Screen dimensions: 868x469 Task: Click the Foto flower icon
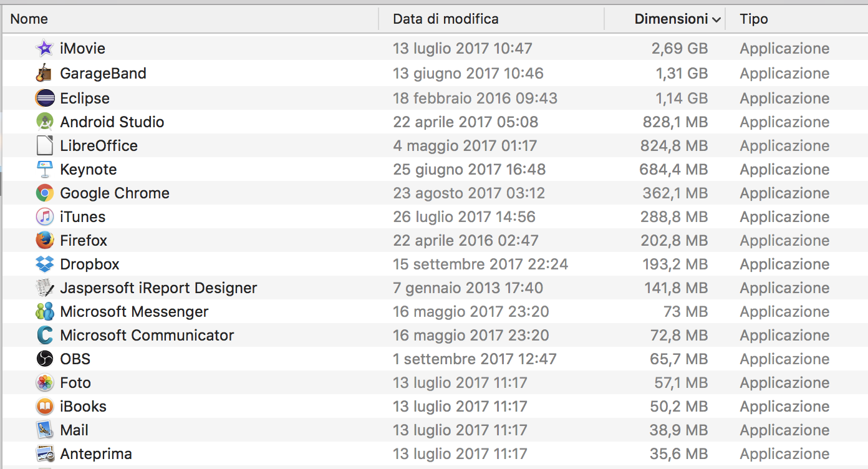click(x=44, y=382)
